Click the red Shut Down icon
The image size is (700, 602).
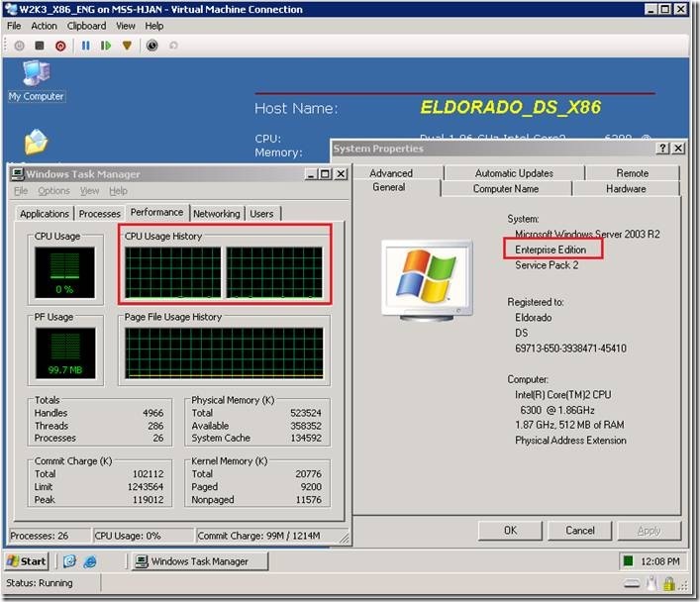tap(60, 46)
